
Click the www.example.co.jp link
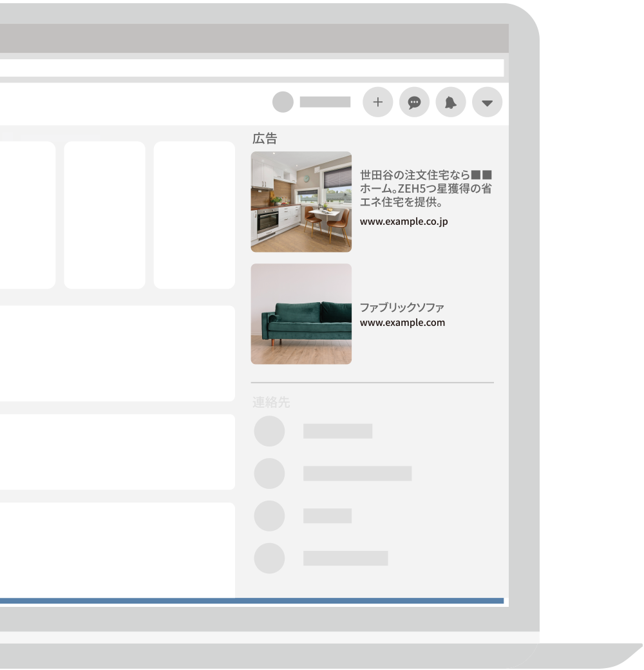pos(404,222)
